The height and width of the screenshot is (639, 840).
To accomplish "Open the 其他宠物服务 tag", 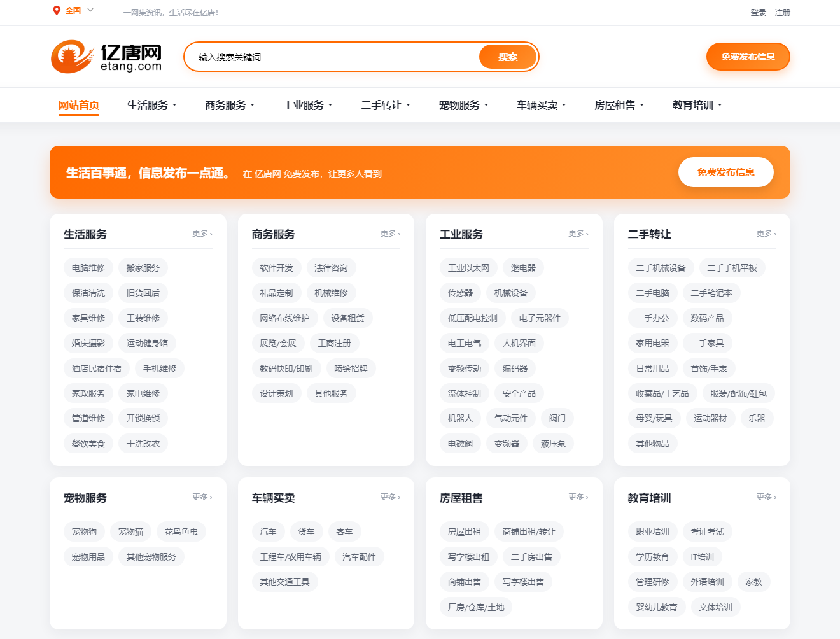I will (x=151, y=557).
